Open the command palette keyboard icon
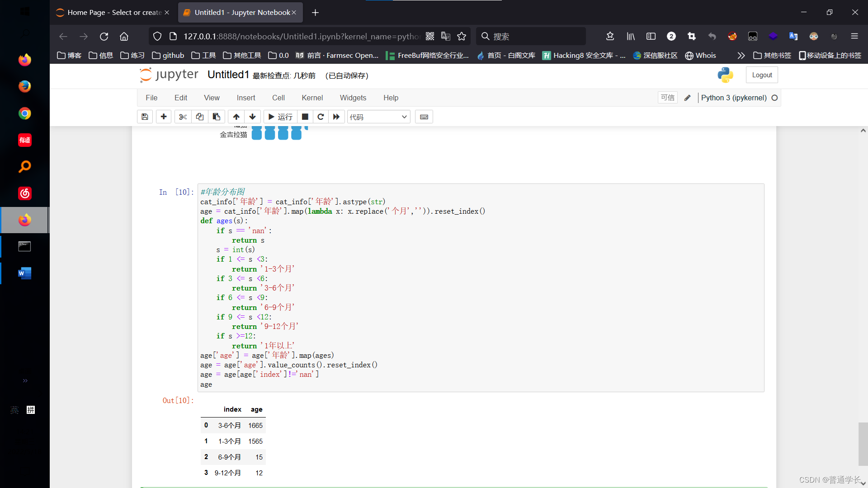This screenshot has height=488, width=868. click(x=424, y=117)
